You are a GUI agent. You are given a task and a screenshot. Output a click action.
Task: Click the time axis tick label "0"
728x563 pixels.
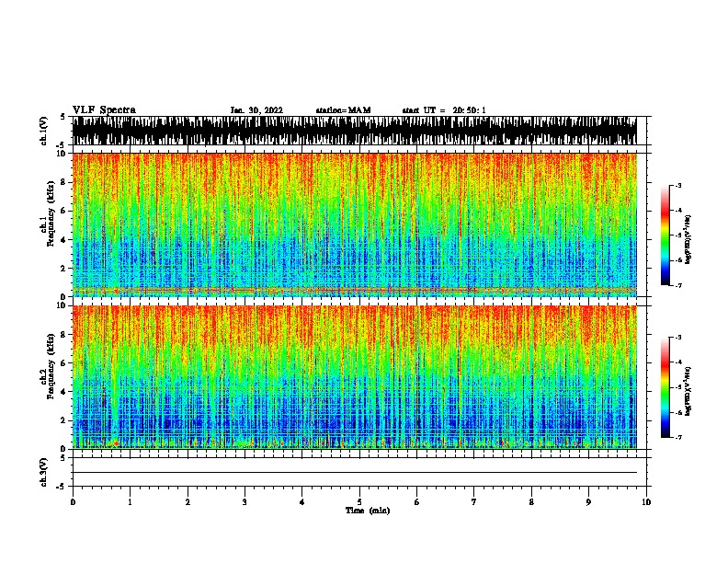point(73,502)
